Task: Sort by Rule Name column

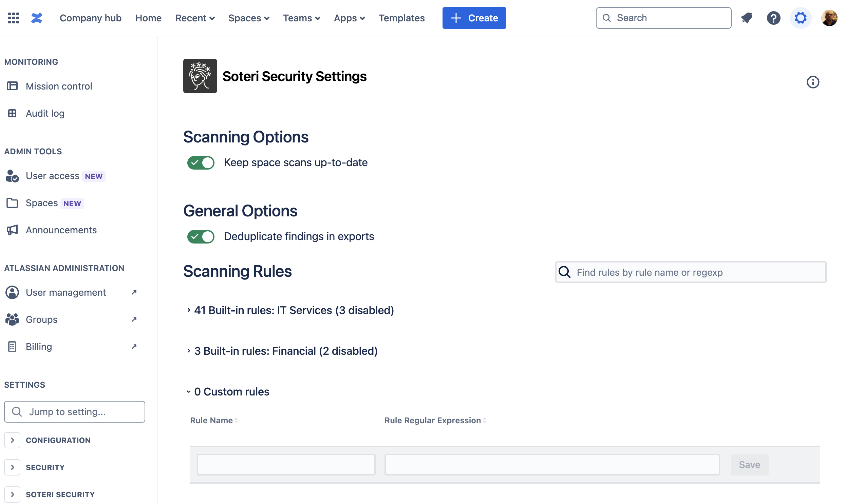Action: tap(214, 421)
